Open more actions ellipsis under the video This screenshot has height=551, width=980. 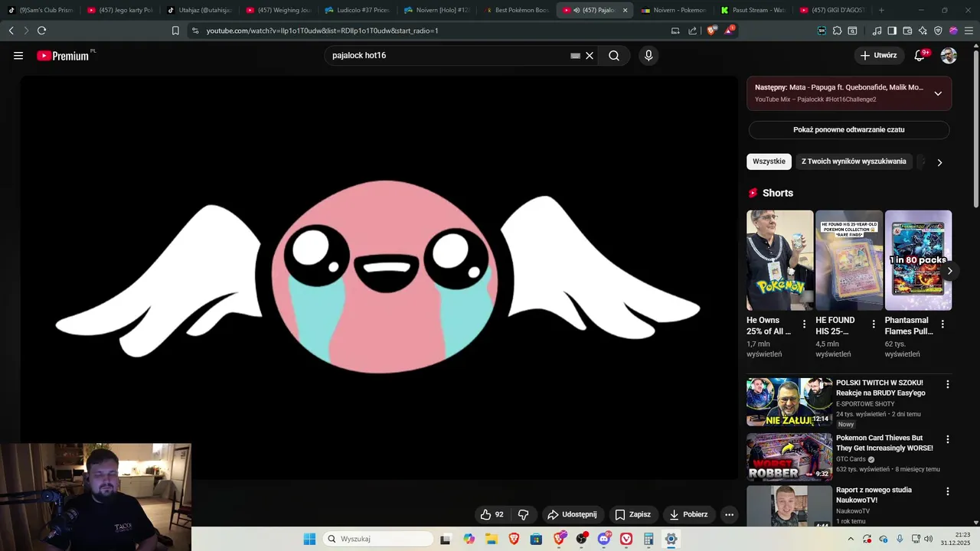coord(729,514)
